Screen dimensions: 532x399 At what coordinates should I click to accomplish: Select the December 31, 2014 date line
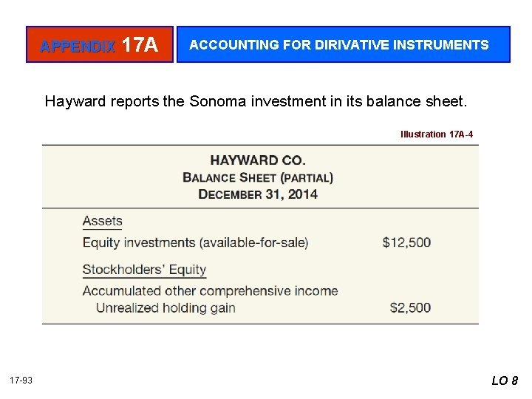(x=258, y=194)
